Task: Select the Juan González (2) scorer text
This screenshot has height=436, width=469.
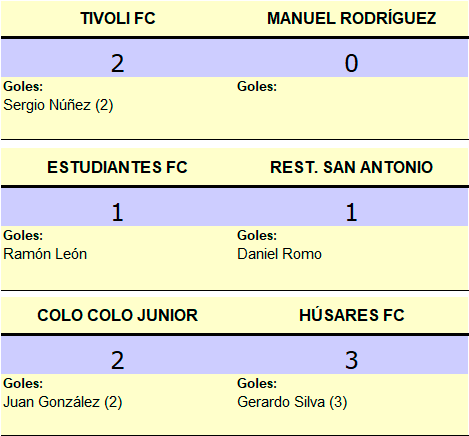Action: 63,402
